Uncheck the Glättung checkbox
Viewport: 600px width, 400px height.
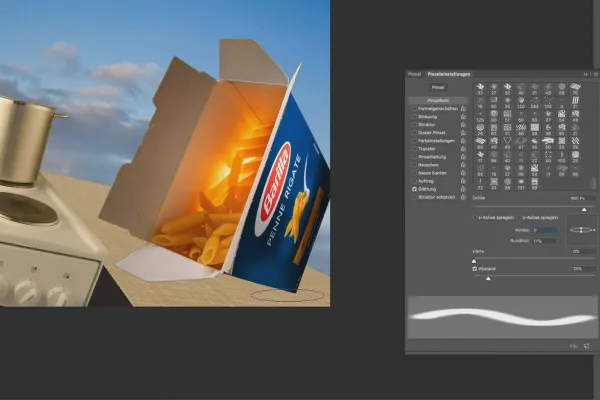(414, 189)
